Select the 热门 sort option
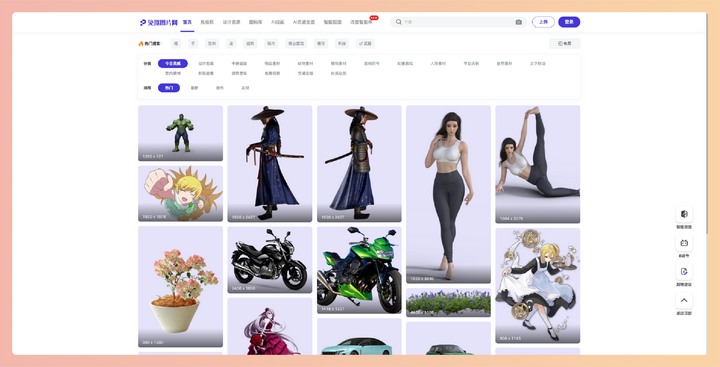 [x=169, y=88]
